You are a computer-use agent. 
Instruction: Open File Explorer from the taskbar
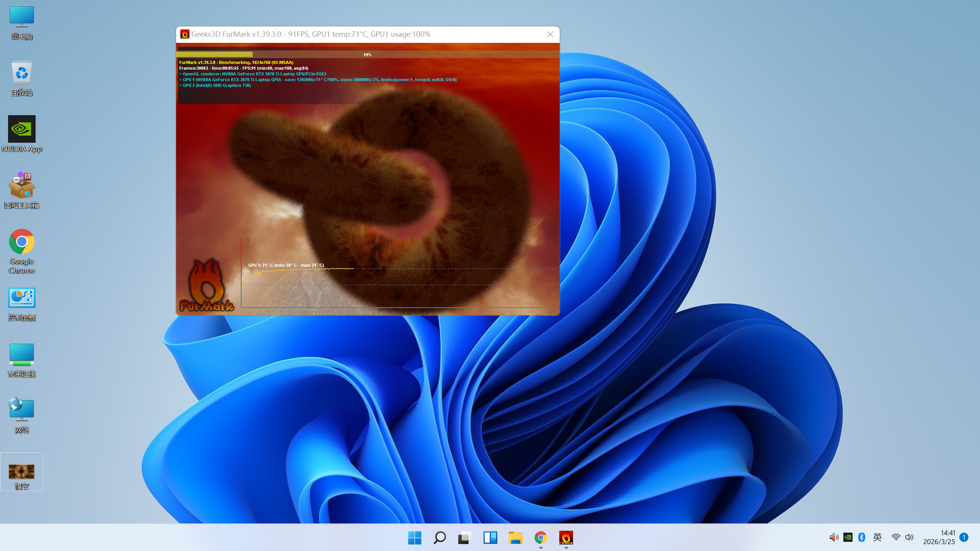coord(515,538)
